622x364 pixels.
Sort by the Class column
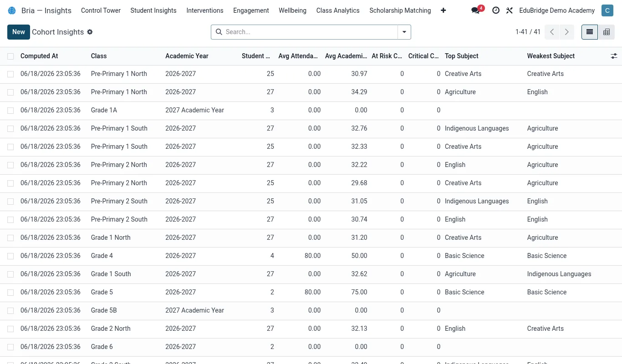99,56
